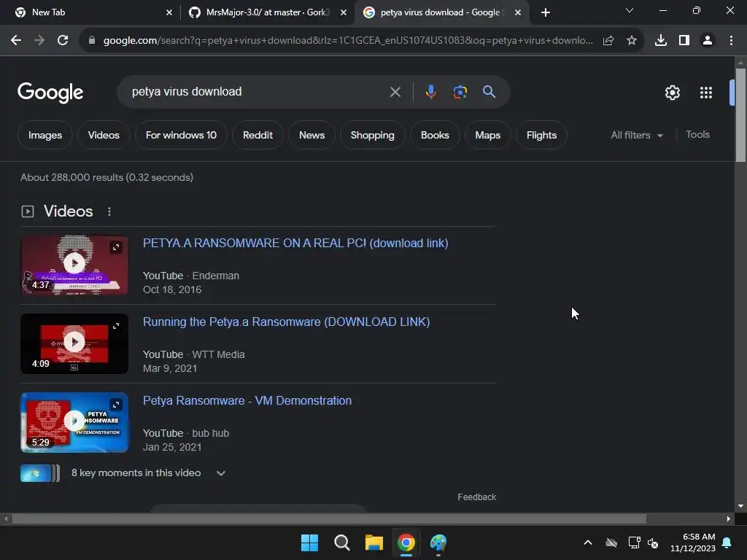
Task: Clear the search box with the X icon
Action: coord(395,92)
